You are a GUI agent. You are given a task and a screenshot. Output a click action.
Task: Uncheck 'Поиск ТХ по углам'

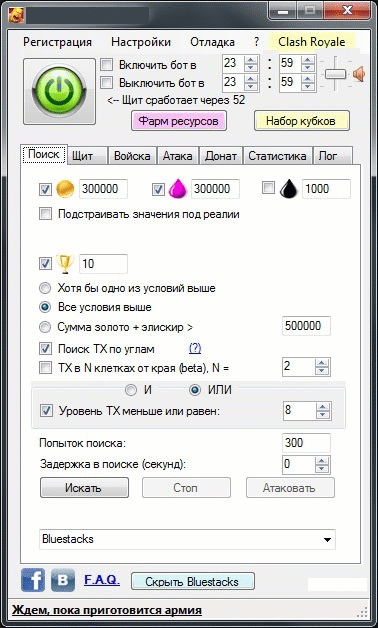[45, 348]
